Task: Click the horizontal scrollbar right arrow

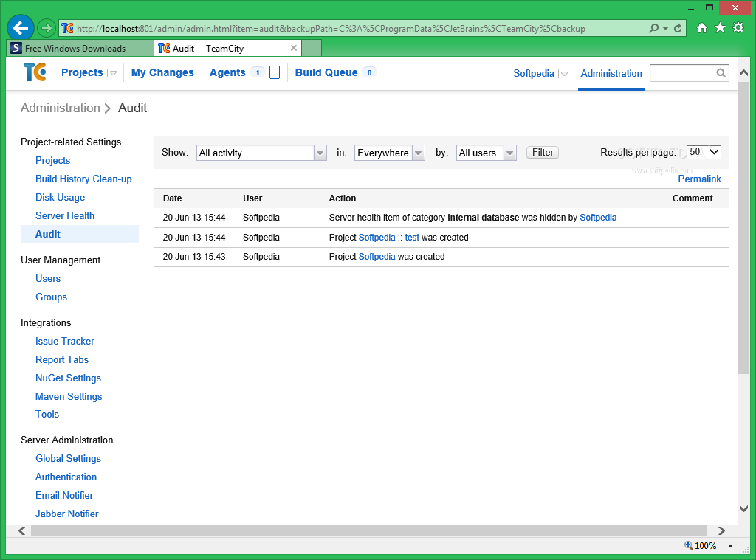Action: (x=721, y=530)
